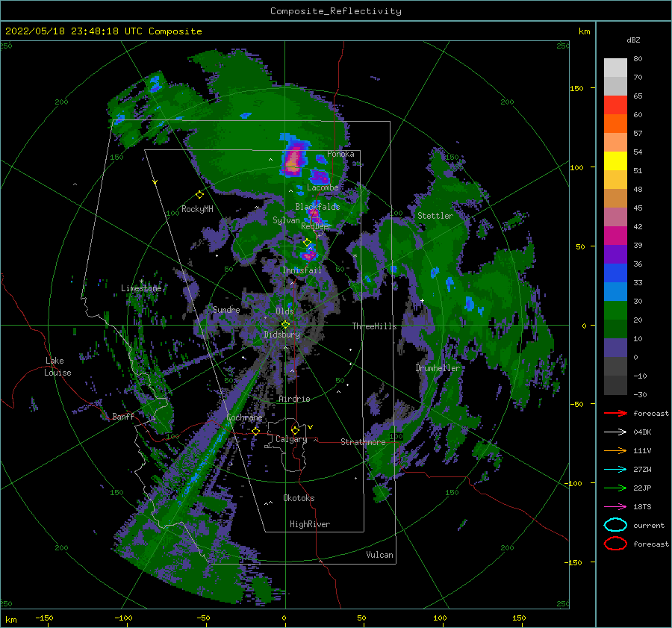
Task: Select the white 04DK arrow icon
Action: coord(615,432)
